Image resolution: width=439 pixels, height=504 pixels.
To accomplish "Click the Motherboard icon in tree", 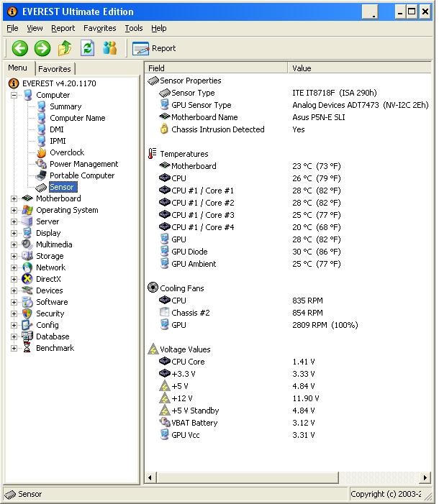I will click(x=27, y=198).
